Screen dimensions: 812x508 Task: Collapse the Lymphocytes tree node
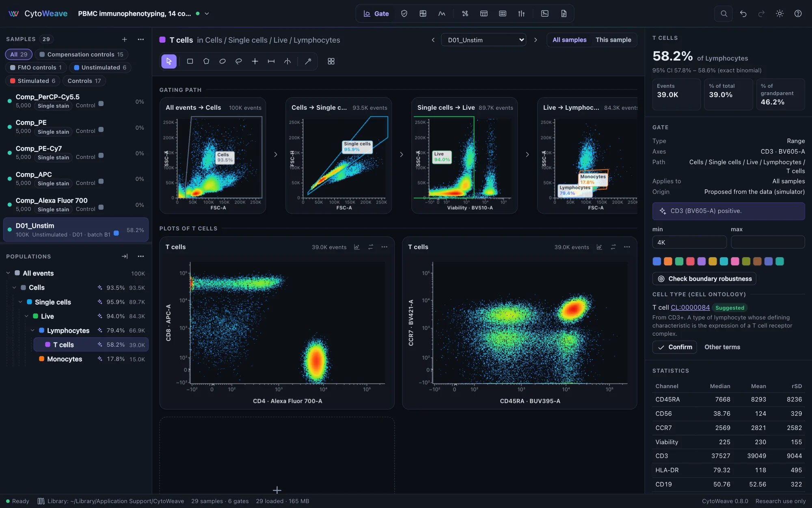(x=32, y=330)
